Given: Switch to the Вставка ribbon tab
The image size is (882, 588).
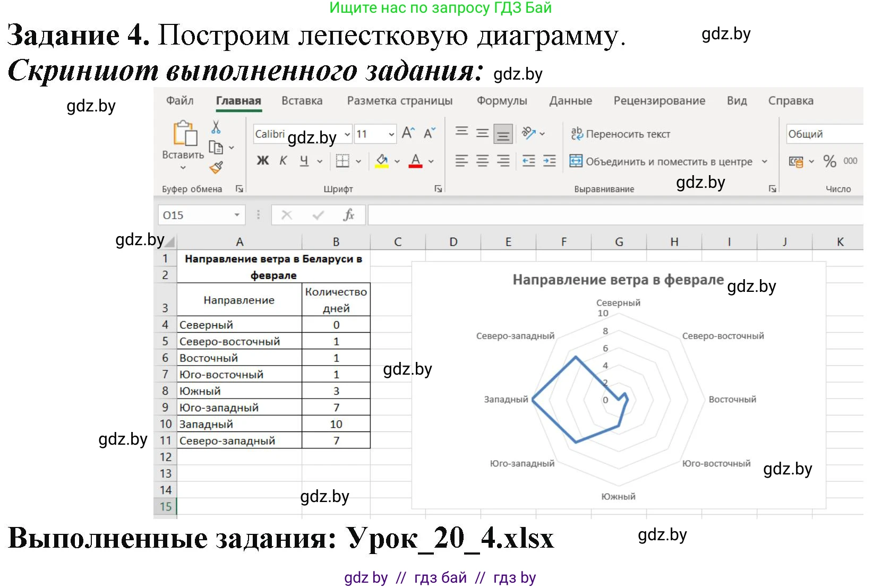Looking at the screenshot, I should (302, 101).
